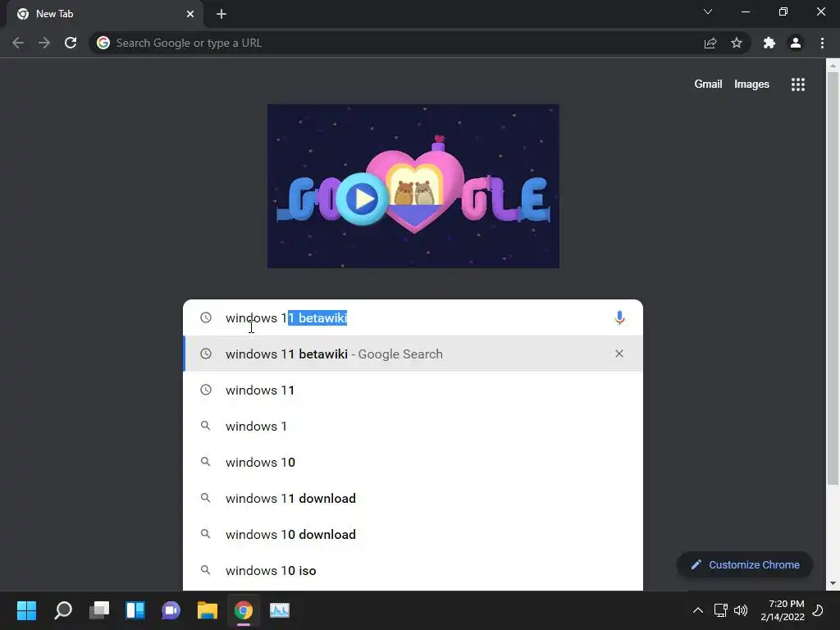
Task: Click the scrollbar down arrow
Action: tap(833, 583)
